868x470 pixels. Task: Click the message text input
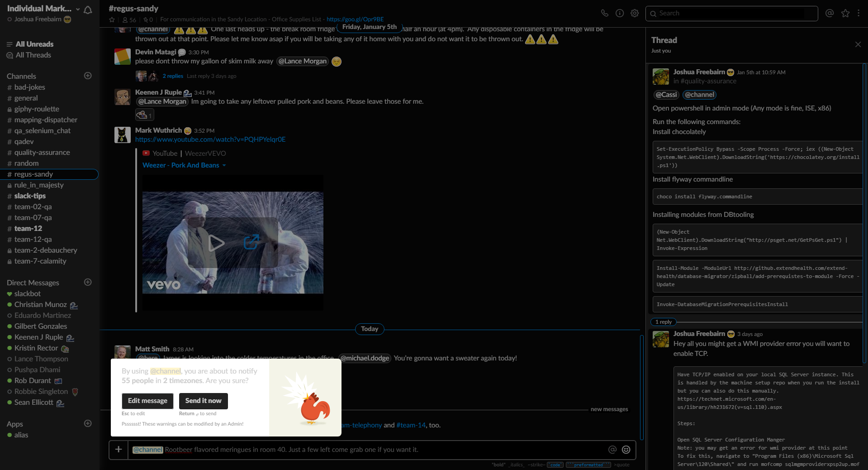pyautogui.click(x=367, y=450)
